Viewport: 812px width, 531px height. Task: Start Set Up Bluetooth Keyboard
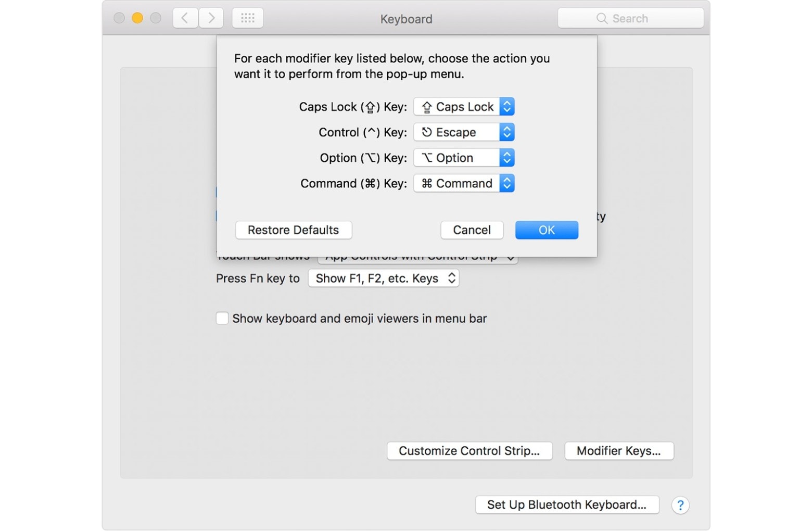pos(566,504)
